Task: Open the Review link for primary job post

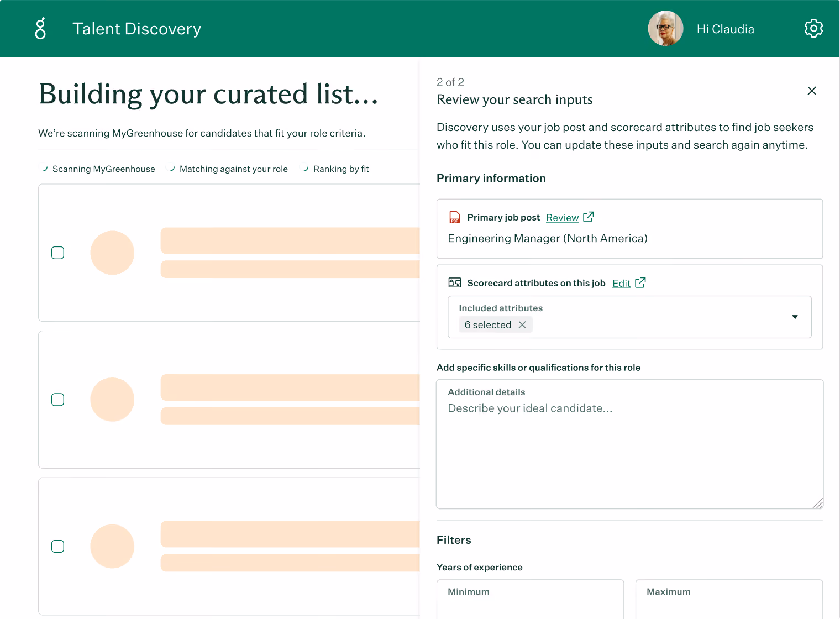Action: 562,218
